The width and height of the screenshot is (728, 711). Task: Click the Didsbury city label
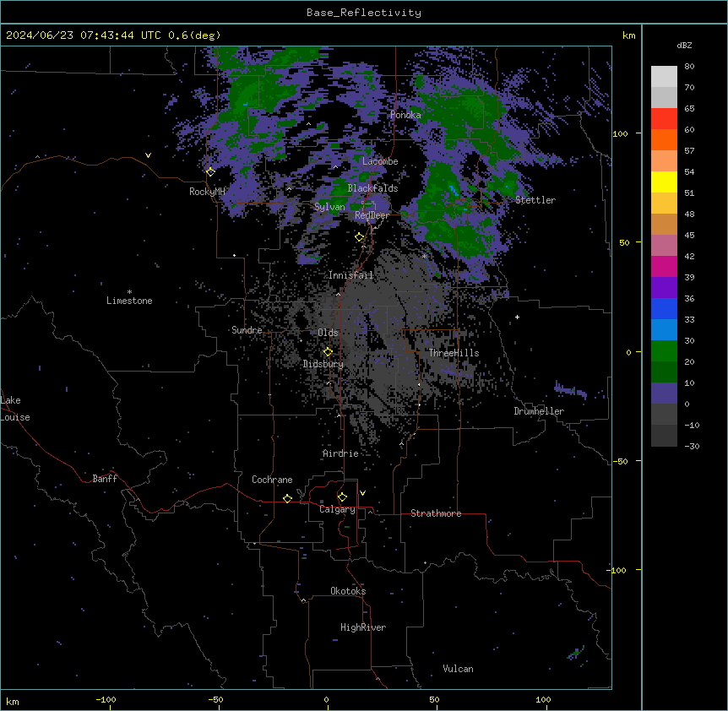point(323,364)
